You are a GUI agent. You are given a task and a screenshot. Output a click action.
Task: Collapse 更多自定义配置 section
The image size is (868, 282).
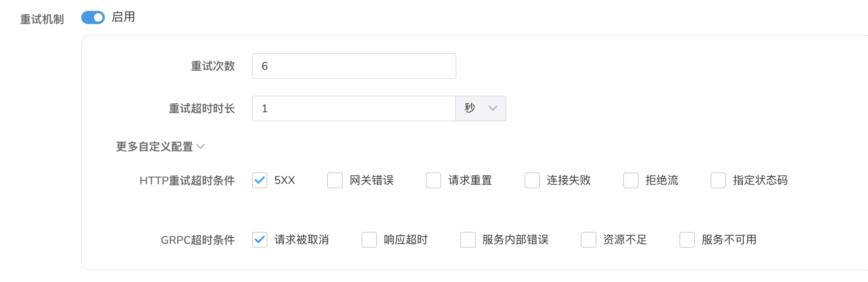click(x=160, y=147)
